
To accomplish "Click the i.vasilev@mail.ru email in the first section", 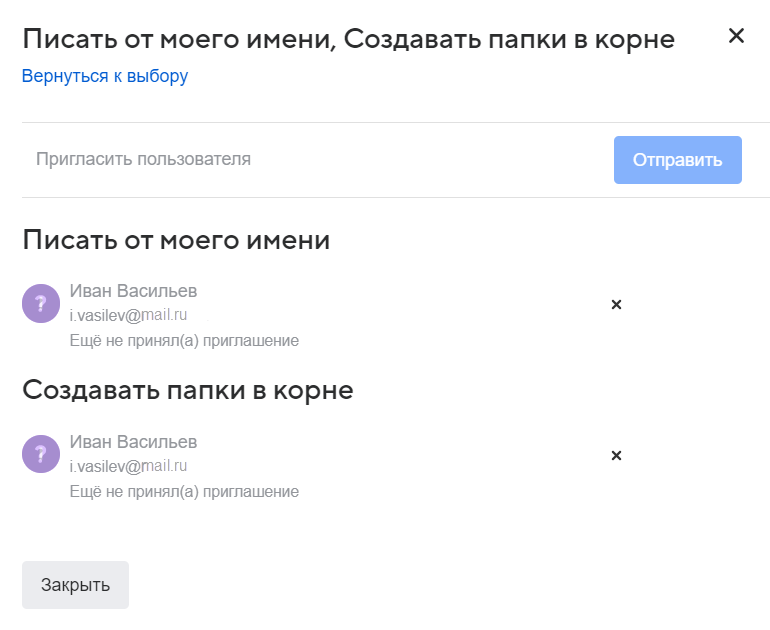I will (x=128, y=316).
